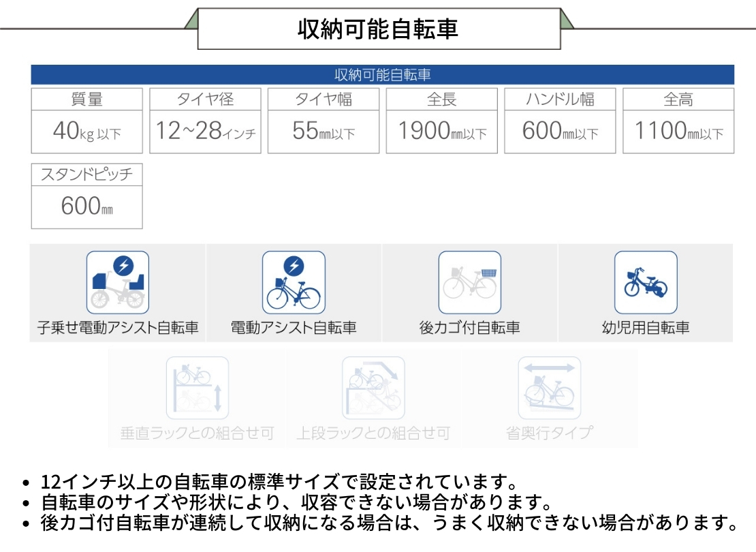The height and width of the screenshot is (552, 756).
Task: Click the blue 収納可能自転車 table header bar
Action: (x=382, y=74)
